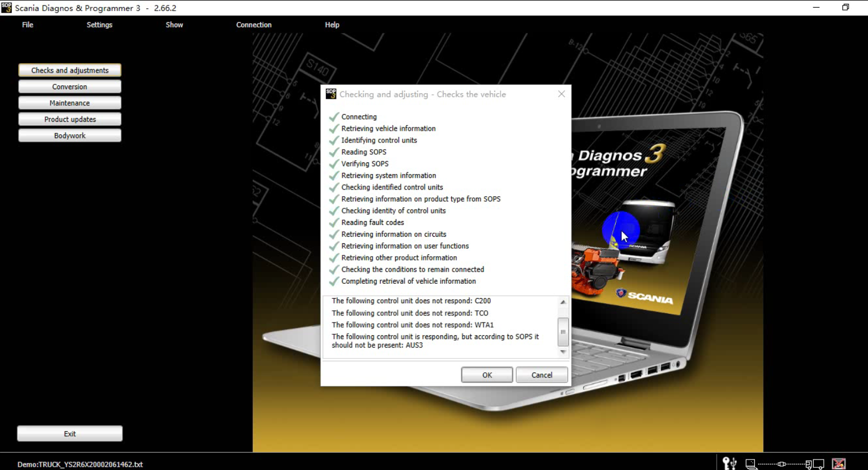Click the TCO not responding message
Viewport: 868px width, 470px height.
point(410,313)
